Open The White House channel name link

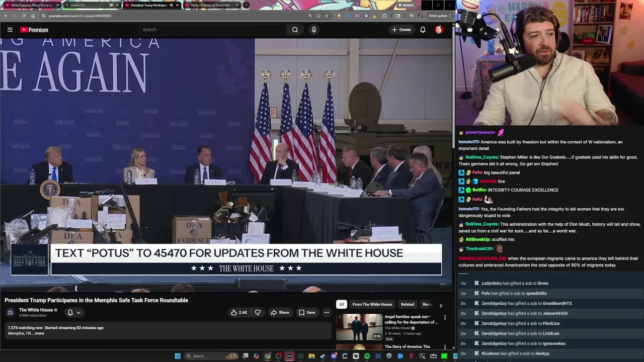click(36, 310)
